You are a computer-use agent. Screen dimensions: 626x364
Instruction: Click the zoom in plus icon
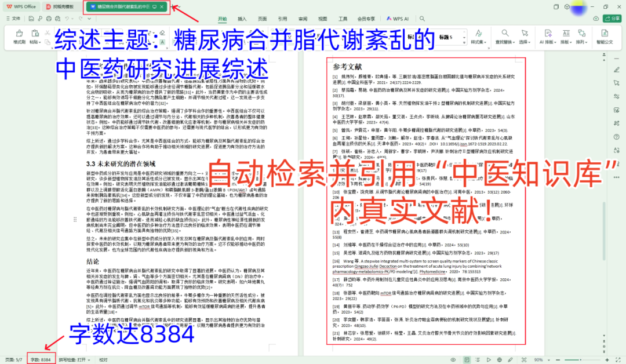(x=607, y=360)
